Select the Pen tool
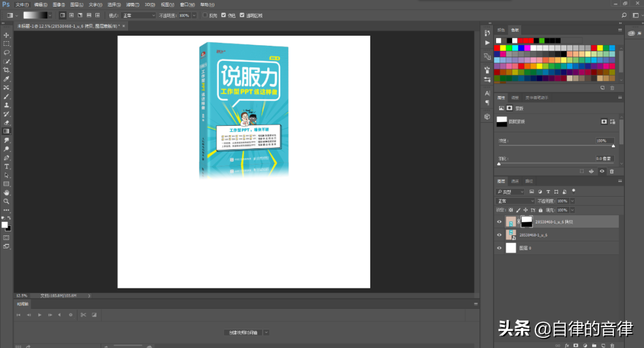The height and width of the screenshot is (348, 644). click(6, 157)
